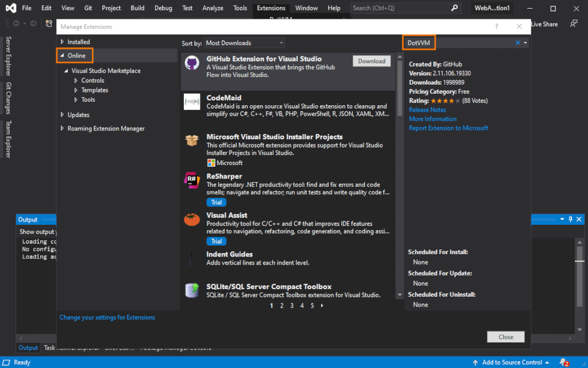This screenshot has height=368, width=588.
Task: Click the Microsoft Installer Projects box icon
Action: click(192, 141)
